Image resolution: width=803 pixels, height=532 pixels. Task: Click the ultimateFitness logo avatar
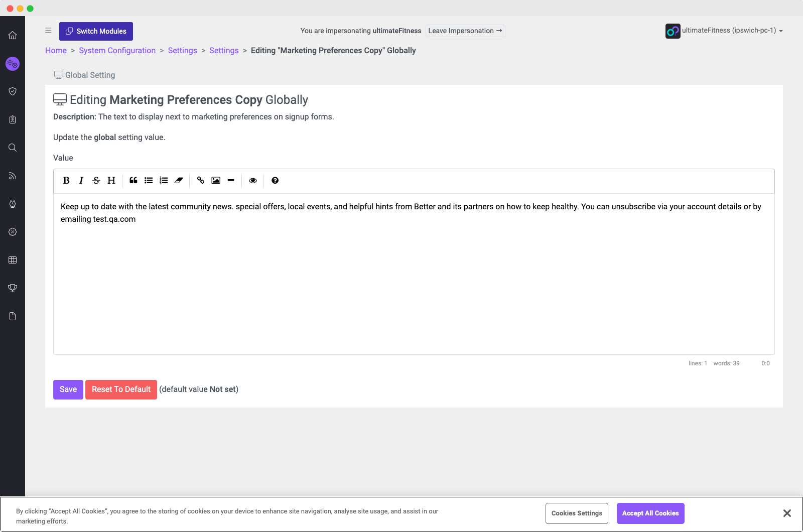(673, 31)
